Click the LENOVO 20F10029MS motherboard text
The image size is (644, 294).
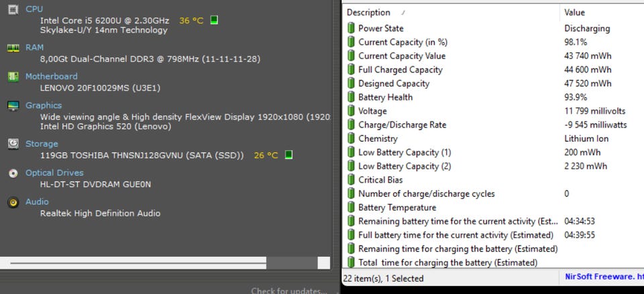click(x=100, y=88)
